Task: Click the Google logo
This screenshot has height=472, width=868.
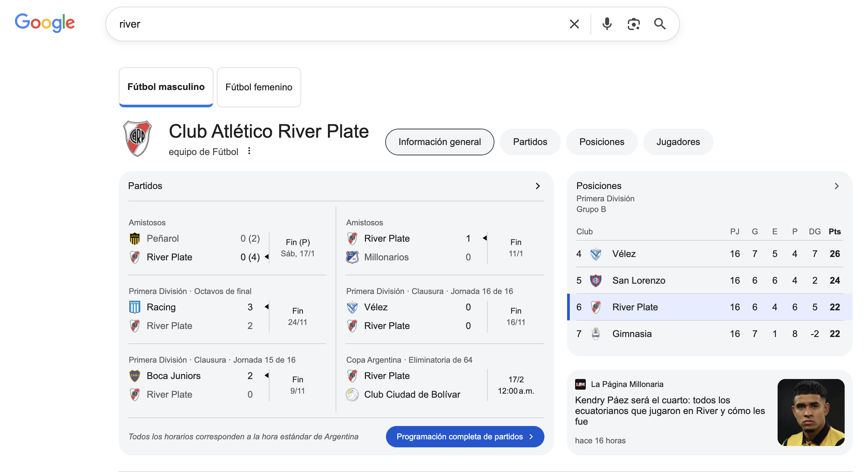Action: 45,23
